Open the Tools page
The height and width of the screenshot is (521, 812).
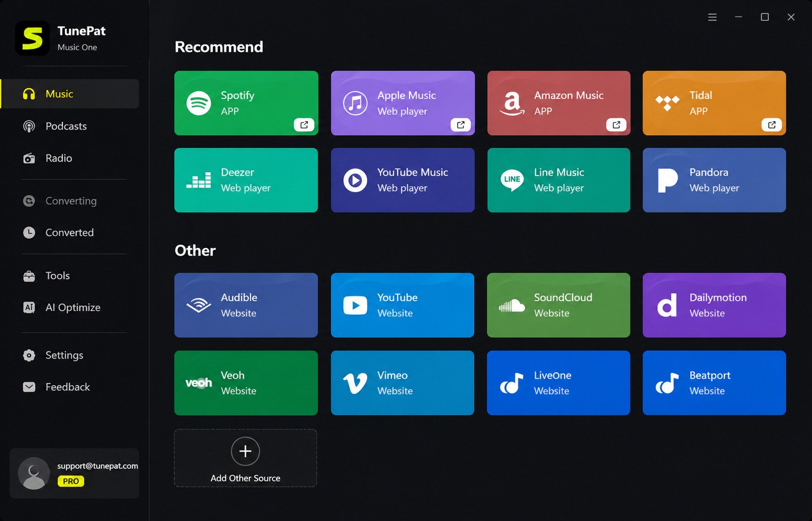[70, 276]
